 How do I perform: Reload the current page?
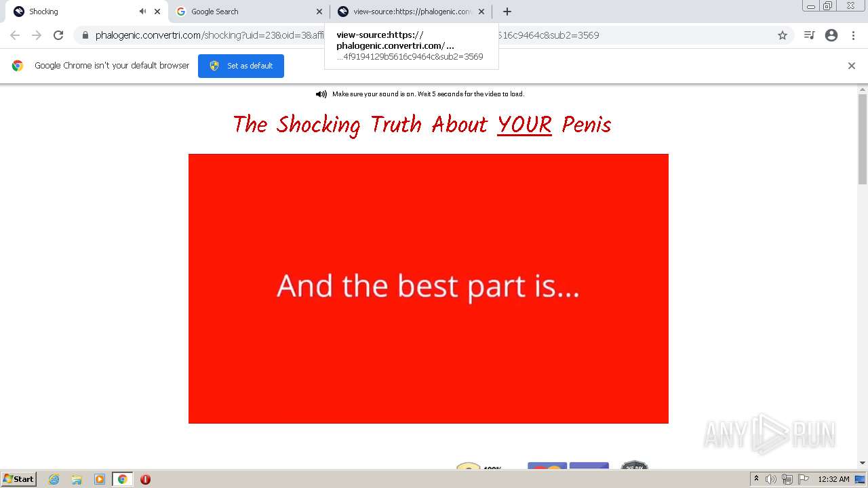58,35
